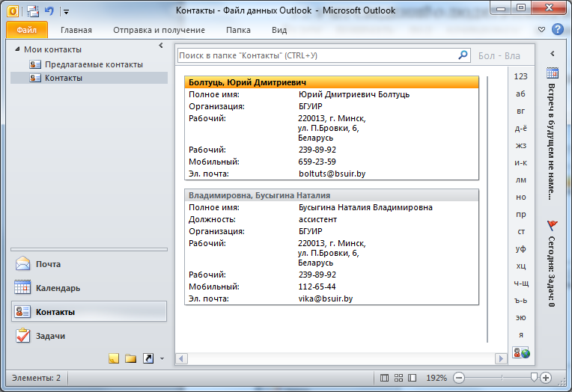Select the Предлагаемые контакты folder
Screen dimensions: 572x392
click(x=94, y=64)
